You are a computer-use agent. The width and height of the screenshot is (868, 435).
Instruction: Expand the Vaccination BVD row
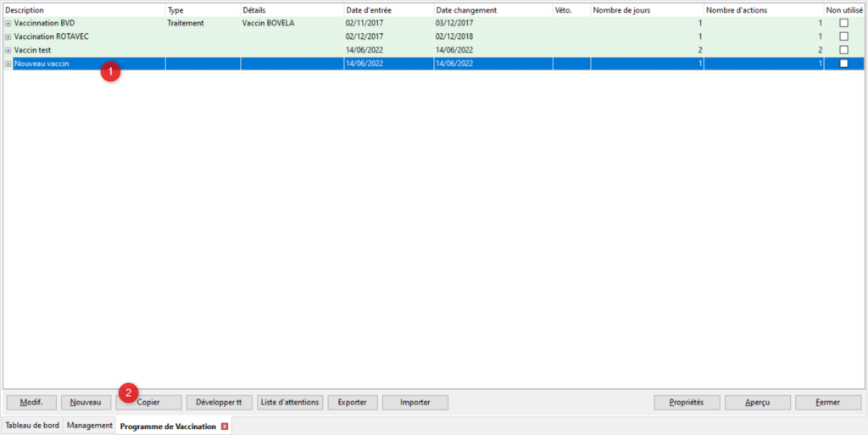[8, 24]
